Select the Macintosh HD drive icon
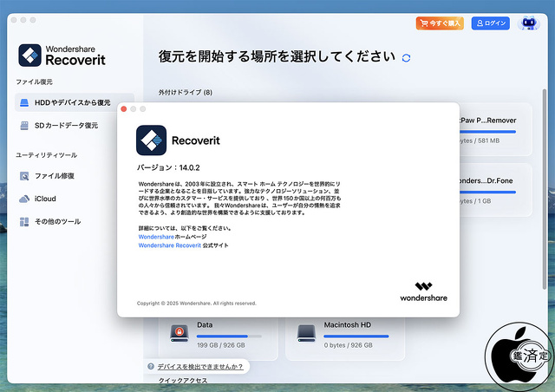 click(306, 331)
